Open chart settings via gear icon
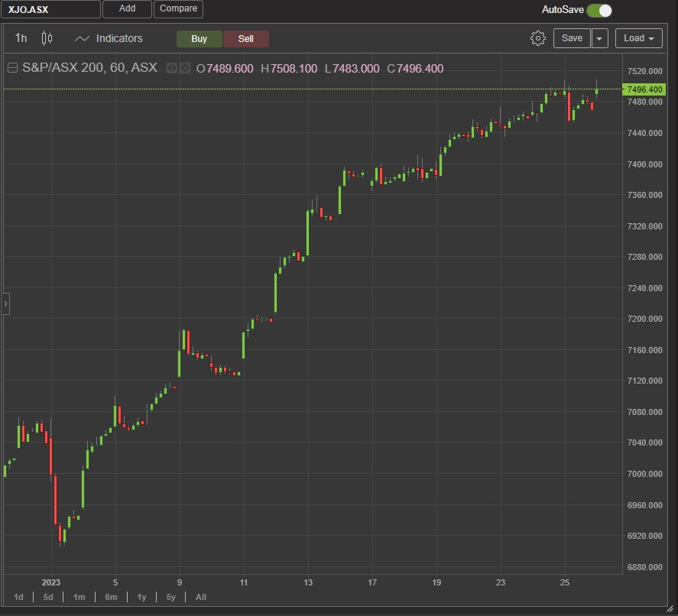 tap(537, 37)
